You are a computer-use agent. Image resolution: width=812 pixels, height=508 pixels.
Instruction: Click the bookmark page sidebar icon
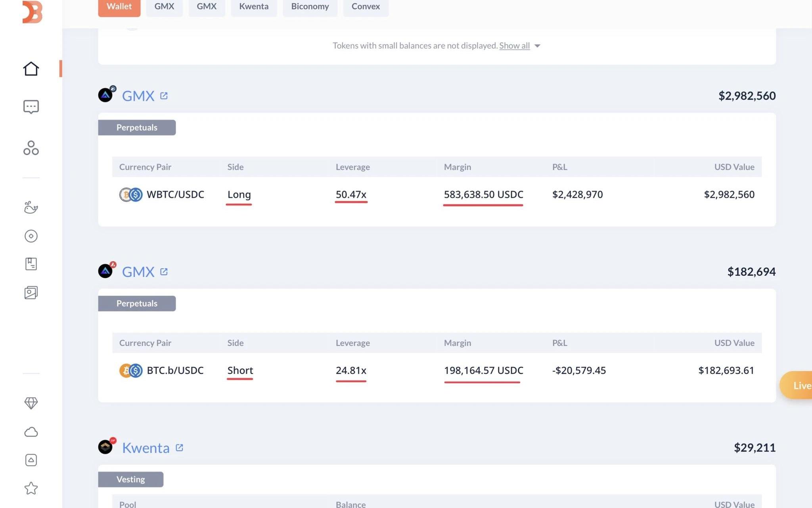31,264
